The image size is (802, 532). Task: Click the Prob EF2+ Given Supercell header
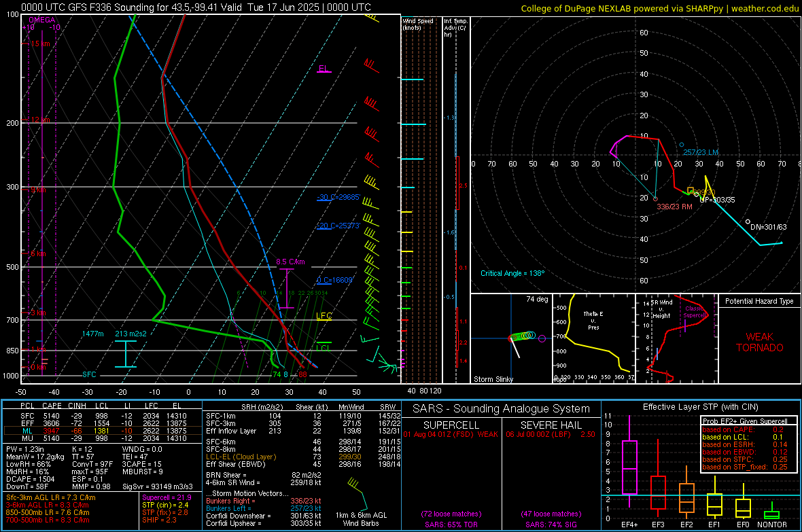point(745,421)
